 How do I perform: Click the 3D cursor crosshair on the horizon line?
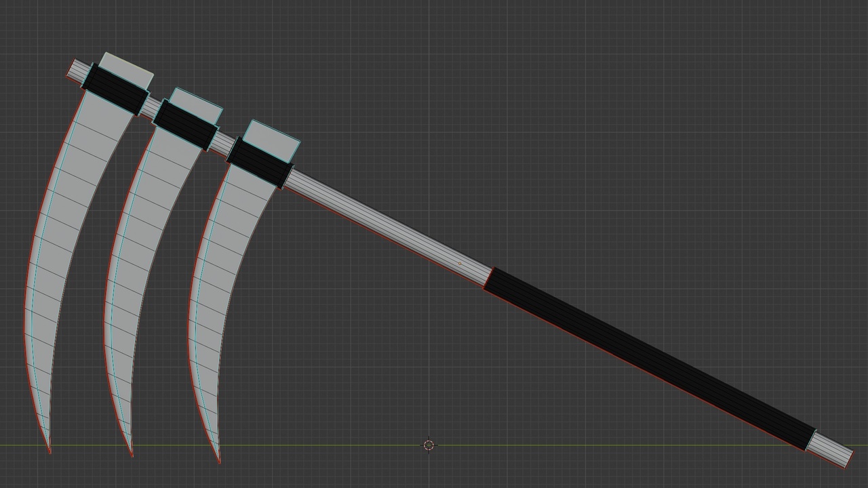click(429, 445)
